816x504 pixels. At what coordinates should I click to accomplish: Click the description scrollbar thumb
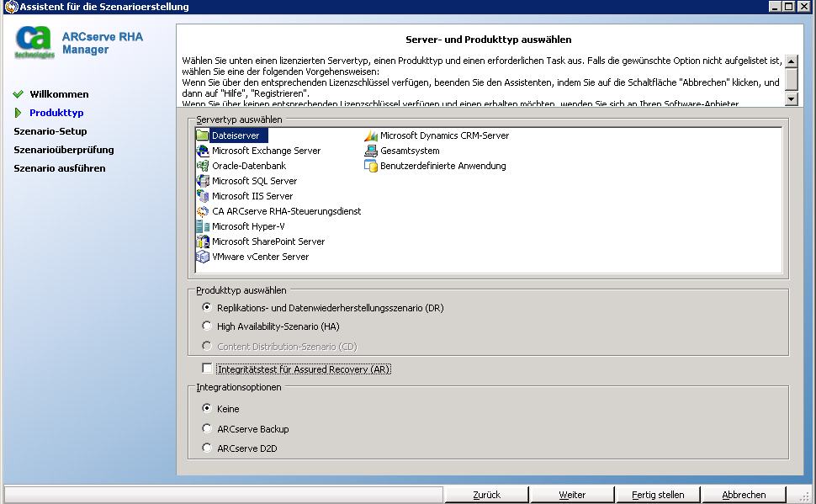pos(791,79)
